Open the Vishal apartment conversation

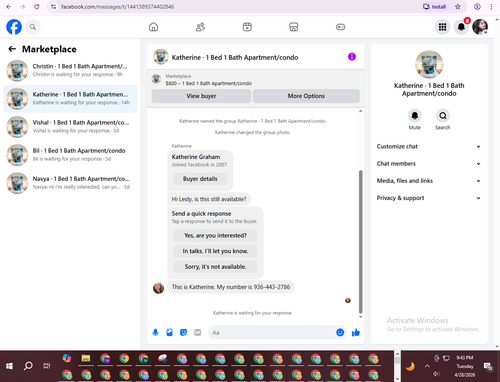(x=70, y=127)
